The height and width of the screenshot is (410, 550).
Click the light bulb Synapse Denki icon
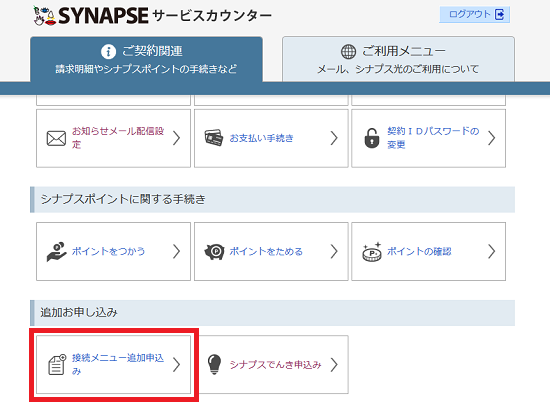[x=214, y=364]
